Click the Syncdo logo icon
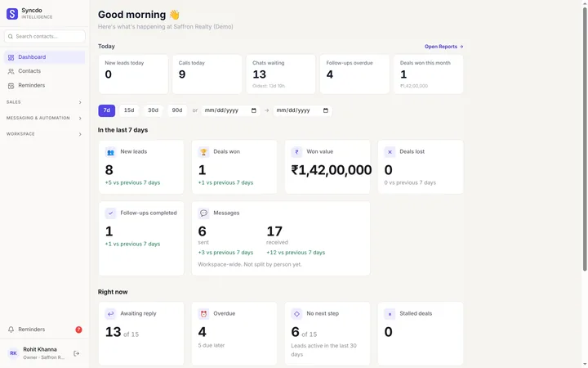This screenshot has width=588, height=368. tap(12, 14)
